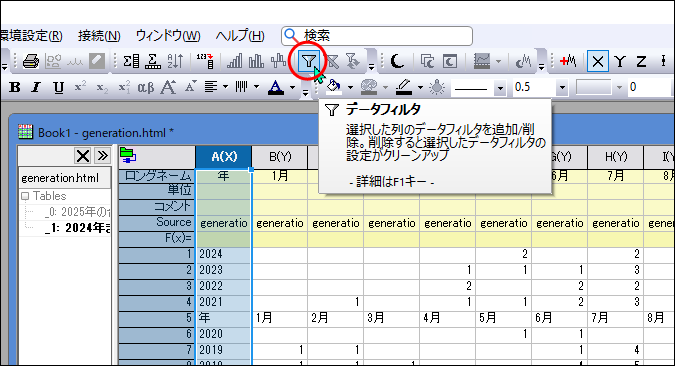675x366 pixels.
Task: Open the toolbar overflow options after filter icons
Action: pos(371,67)
